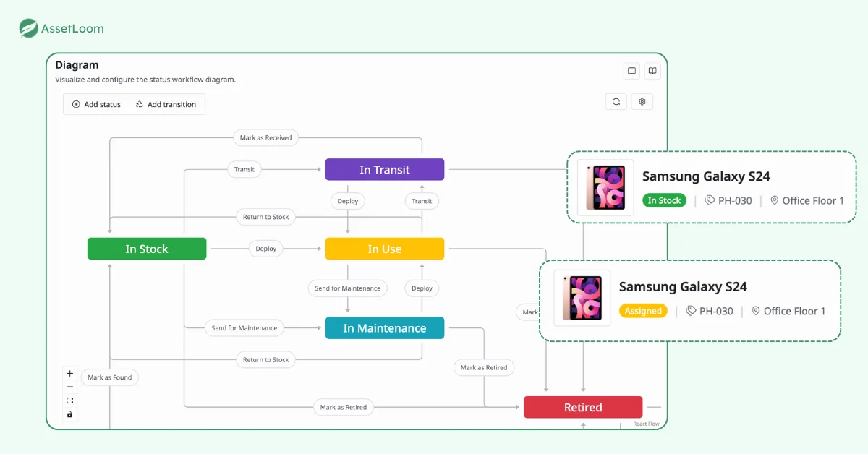Click location pin icon on In Stock card
Screen dimensions: 868x454
click(x=774, y=200)
